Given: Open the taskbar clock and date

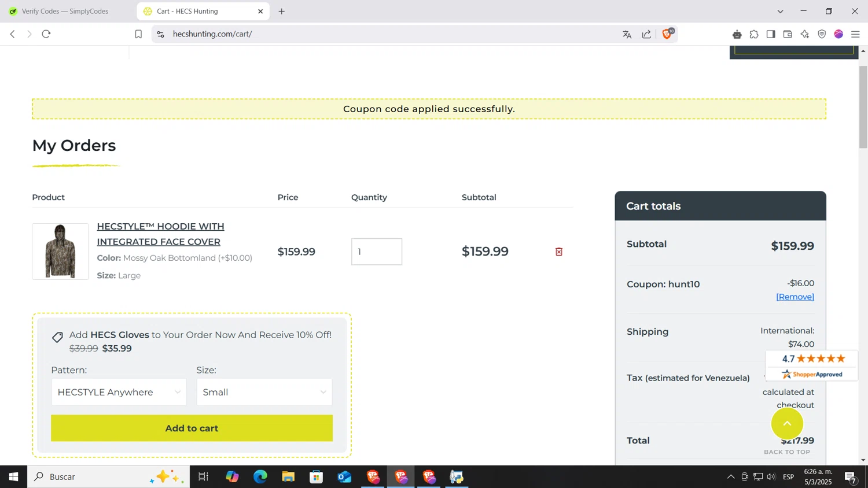Looking at the screenshot, I should click(818, 477).
